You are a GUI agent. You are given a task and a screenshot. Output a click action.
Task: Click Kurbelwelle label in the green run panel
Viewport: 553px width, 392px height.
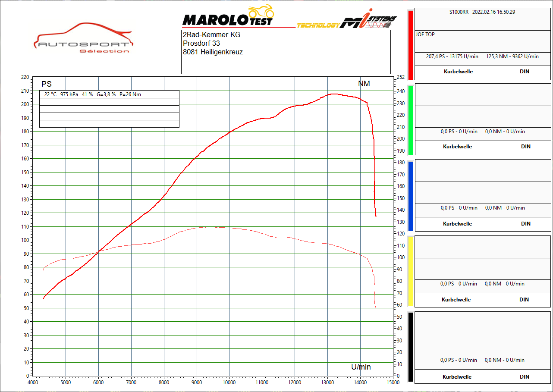[x=457, y=147]
